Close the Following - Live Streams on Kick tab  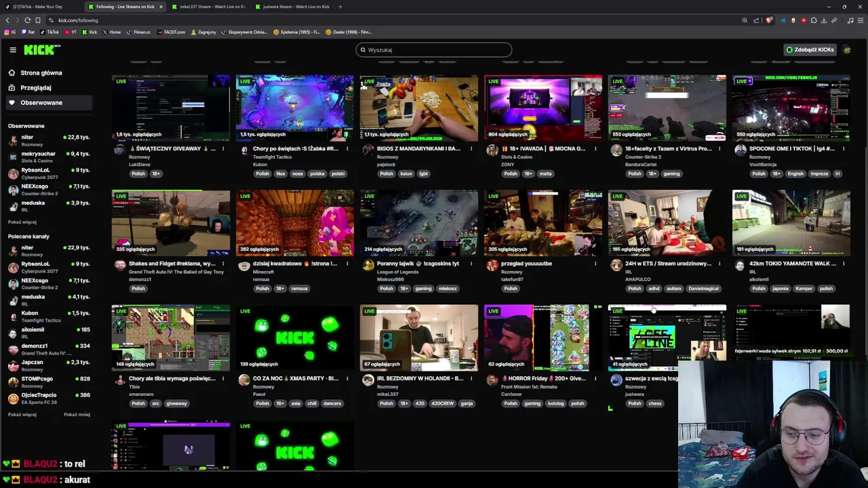pyautogui.click(x=161, y=7)
